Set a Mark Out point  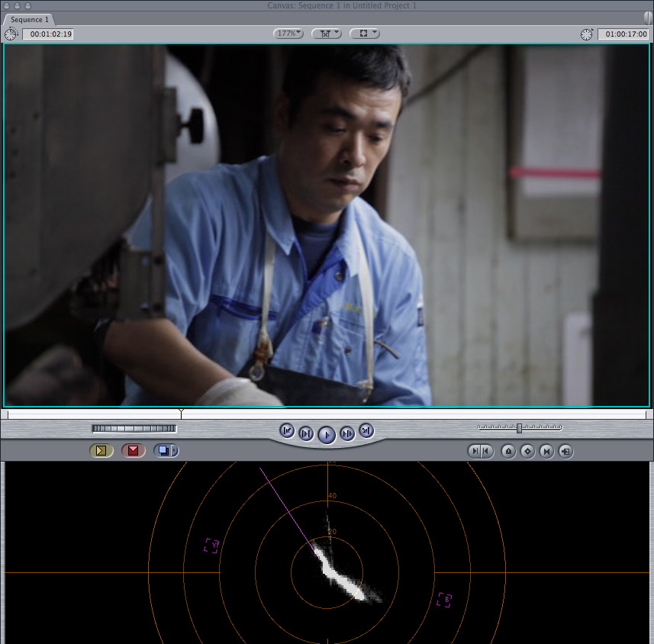[487, 451]
